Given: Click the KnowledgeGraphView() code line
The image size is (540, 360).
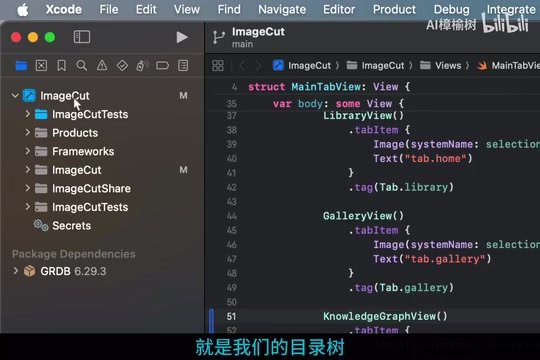Looking at the screenshot, I should (385, 316).
